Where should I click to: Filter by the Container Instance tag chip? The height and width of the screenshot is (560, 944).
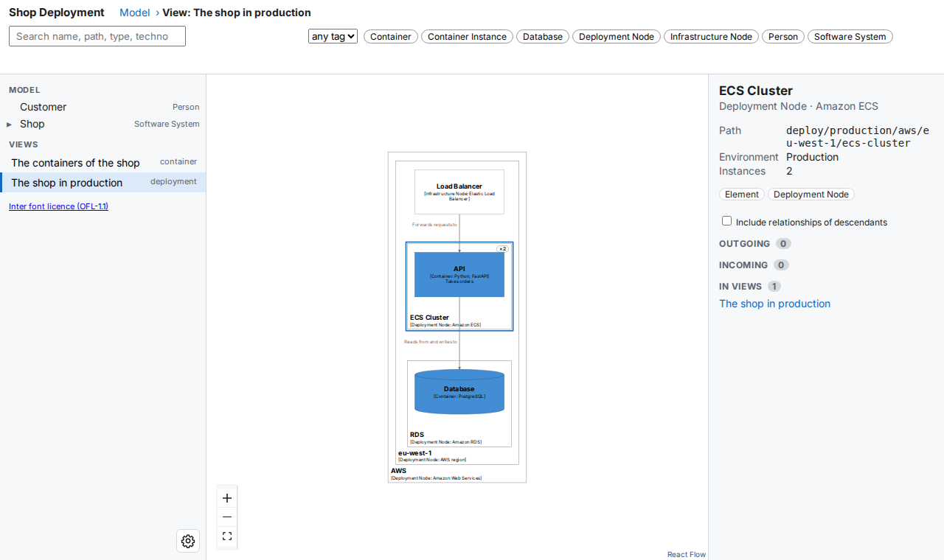[x=467, y=36]
